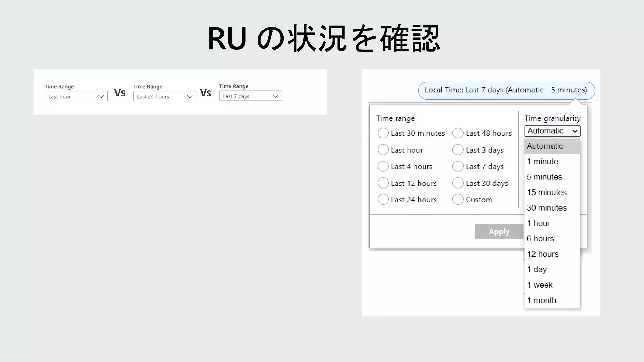The height and width of the screenshot is (362, 644).
Task: Choose the Last 4 hours radio button
Action: tap(383, 166)
